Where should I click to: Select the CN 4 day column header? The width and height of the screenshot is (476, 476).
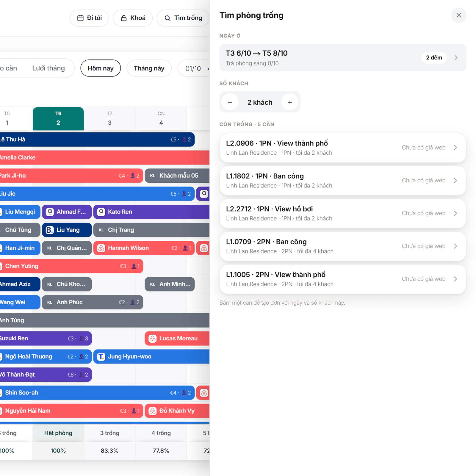click(x=161, y=118)
